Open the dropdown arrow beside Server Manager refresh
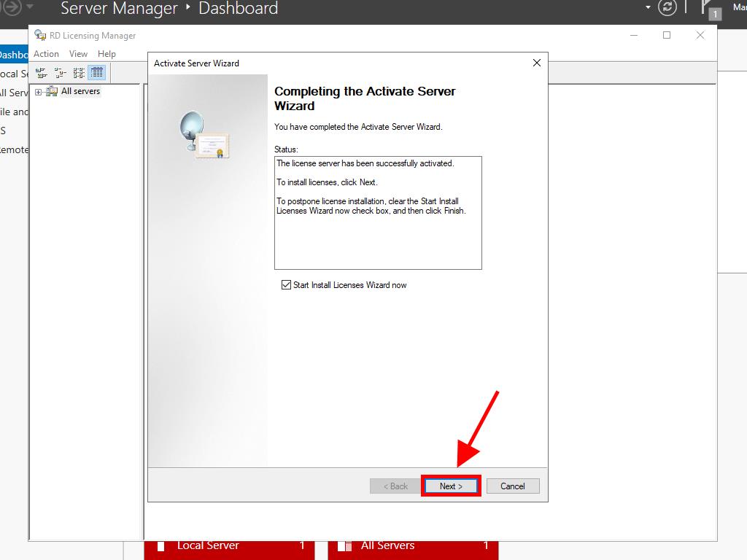Screen dimensions: 747x560 [648, 7]
